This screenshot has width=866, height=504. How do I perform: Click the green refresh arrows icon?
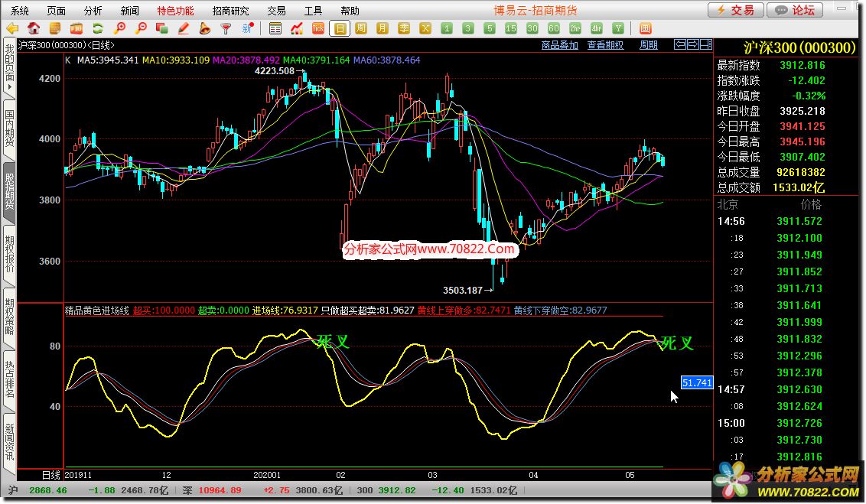point(98,28)
